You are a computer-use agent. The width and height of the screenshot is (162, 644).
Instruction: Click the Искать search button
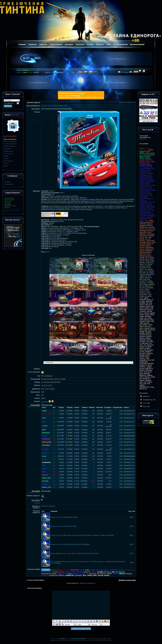click(x=8, y=106)
